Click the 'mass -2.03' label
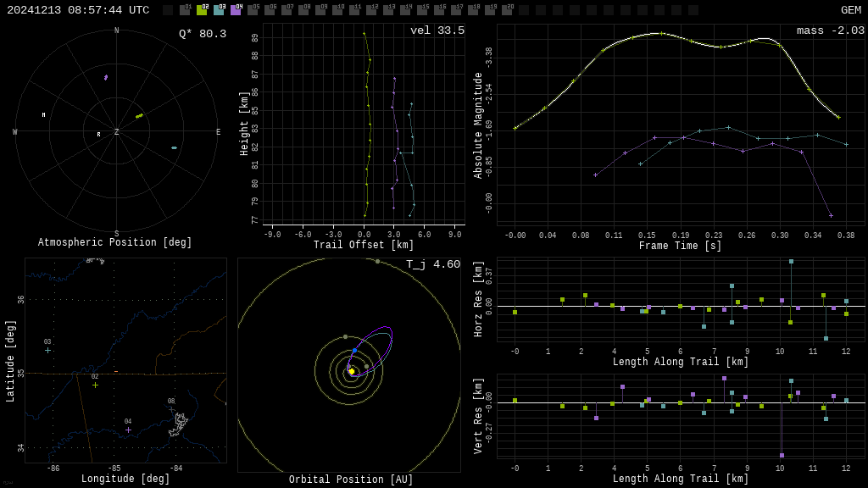This screenshot has height=488, width=868. [x=830, y=30]
